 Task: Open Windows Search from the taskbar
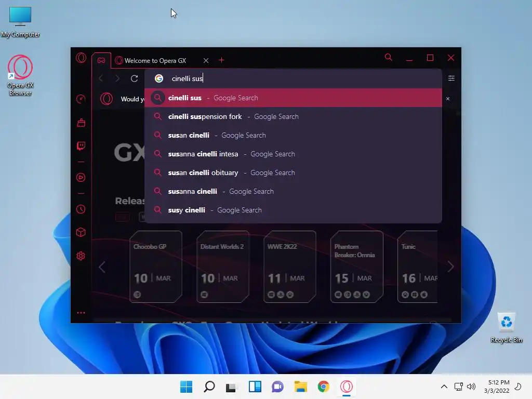click(209, 387)
